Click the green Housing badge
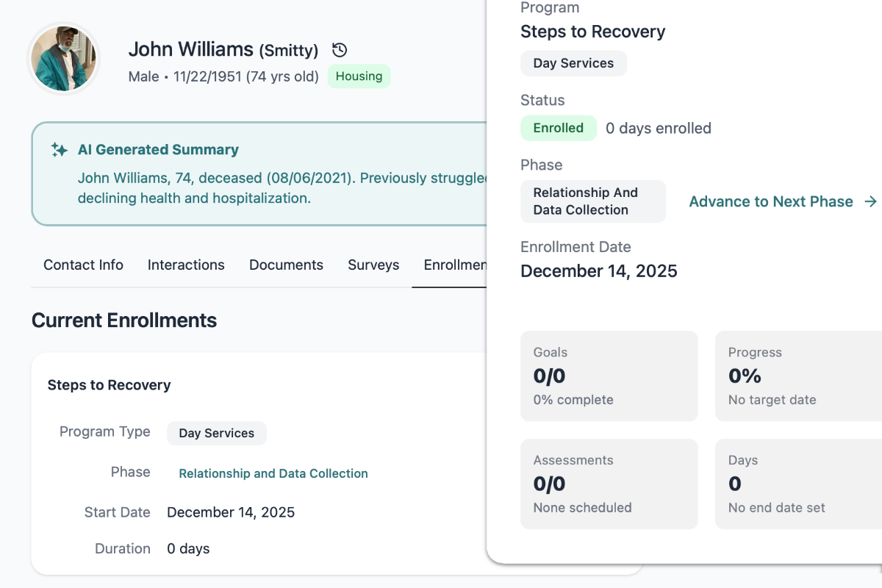This screenshot has width=882, height=588. tap(359, 76)
